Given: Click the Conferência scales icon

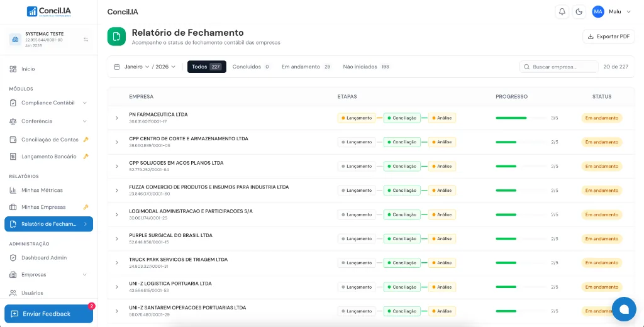Looking at the screenshot, I should click(x=13, y=121).
